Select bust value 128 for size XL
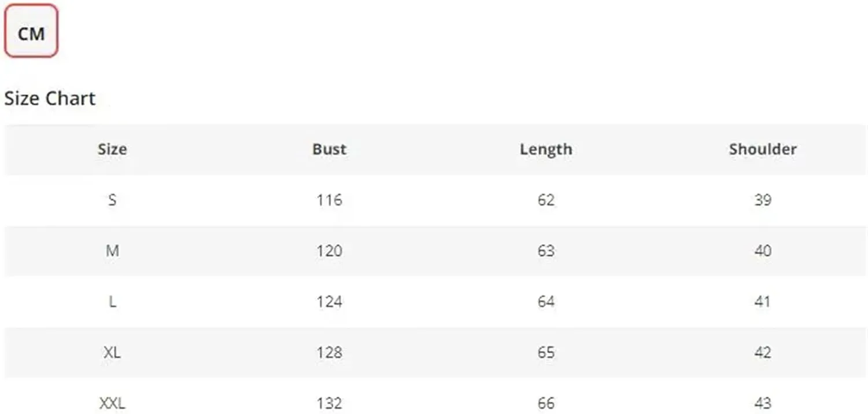The width and height of the screenshot is (868, 414). point(329,353)
